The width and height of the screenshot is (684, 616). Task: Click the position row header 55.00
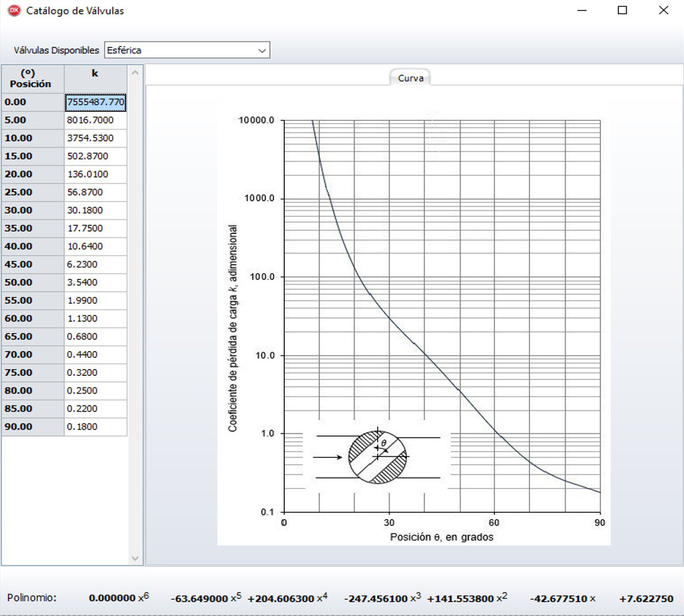[33, 301]
